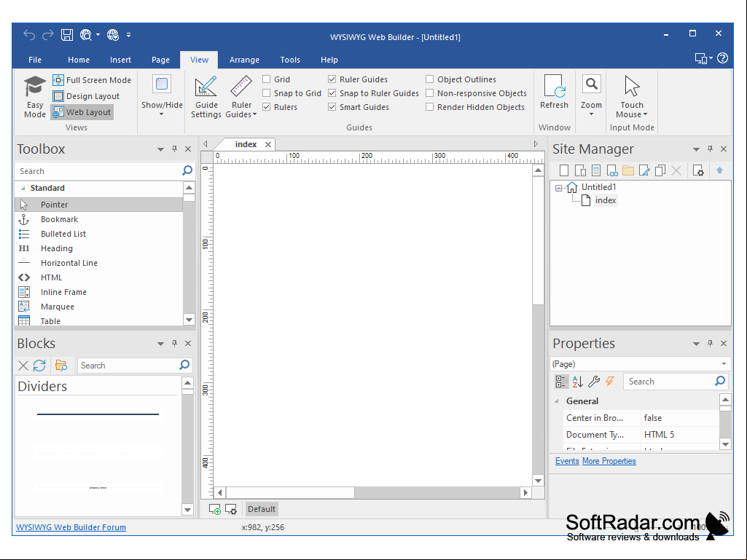
Task: Switch to the Insert ribbon tab
Action: (x=120, y=60)
